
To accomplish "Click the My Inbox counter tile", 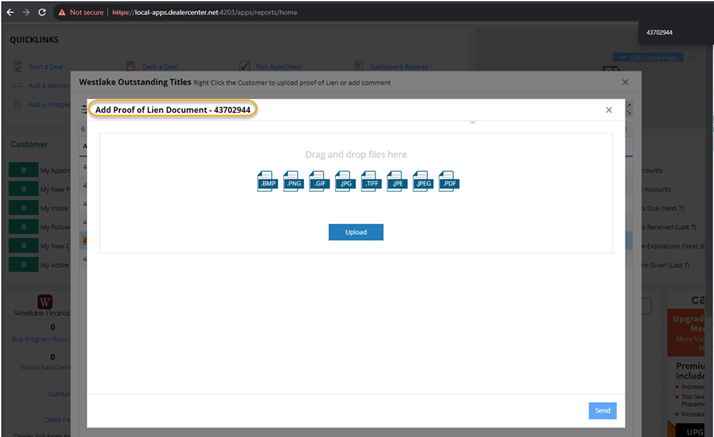I will (24, 208).
